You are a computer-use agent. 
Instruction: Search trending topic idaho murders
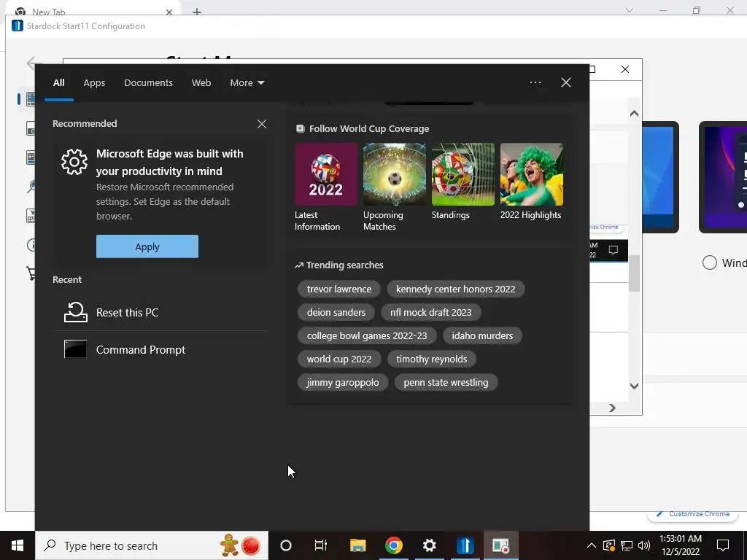click(x=482, y=335)
